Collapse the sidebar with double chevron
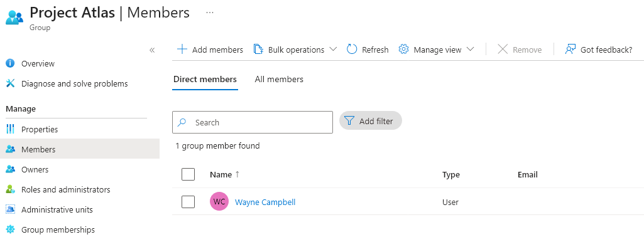 coord(152,50)
